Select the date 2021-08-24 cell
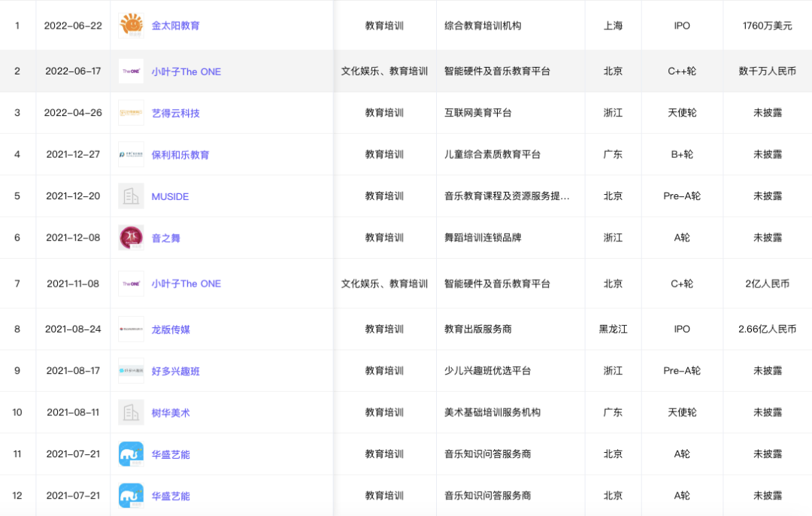Image resolution: width=812 pixels, height=516 pixels. (73, 329)
